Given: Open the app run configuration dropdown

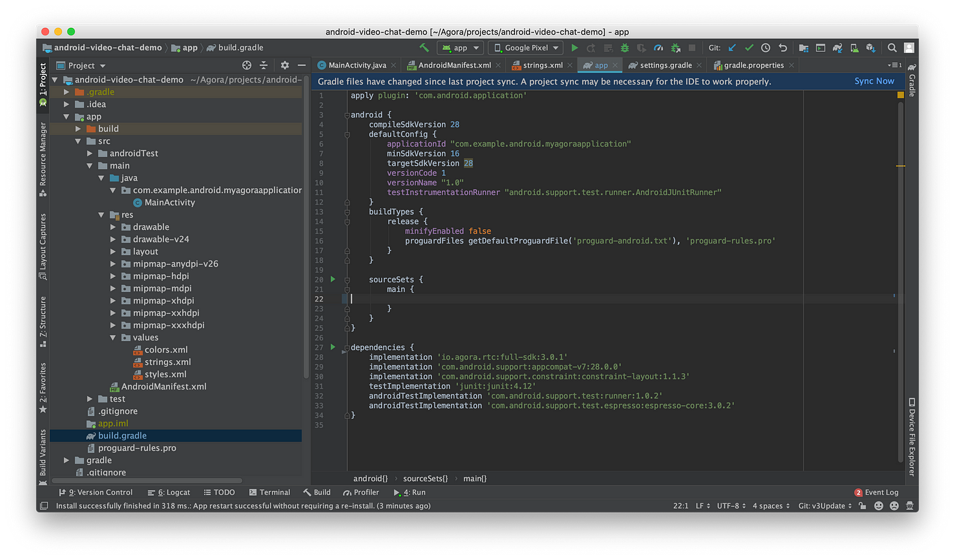Looking at the screenshot, I should pyautogui.click(x=460, y=48).
